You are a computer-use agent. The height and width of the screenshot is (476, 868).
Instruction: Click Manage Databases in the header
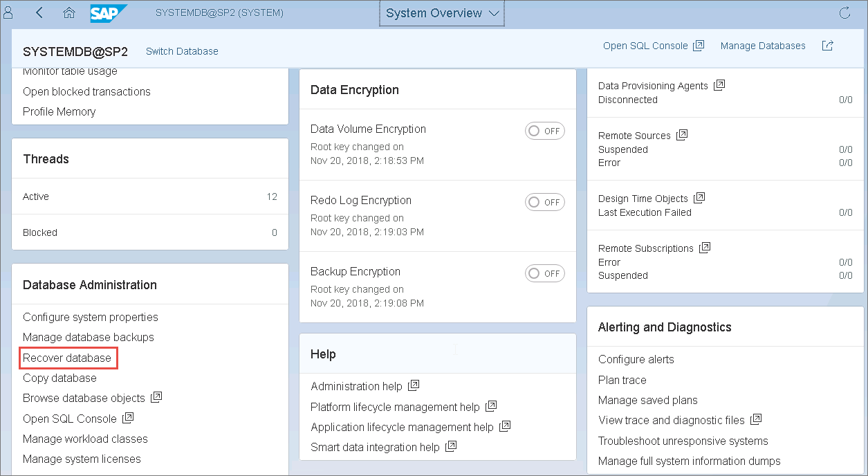click(763, 46)
